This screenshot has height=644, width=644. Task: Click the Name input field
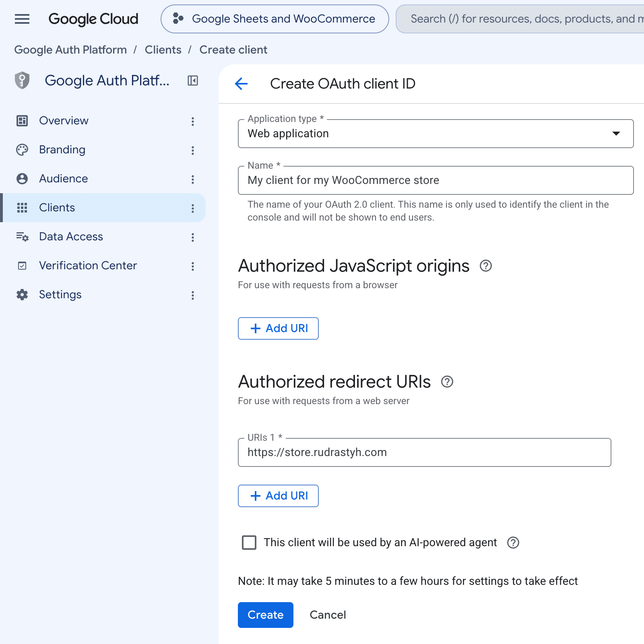[x=436, y=180]
